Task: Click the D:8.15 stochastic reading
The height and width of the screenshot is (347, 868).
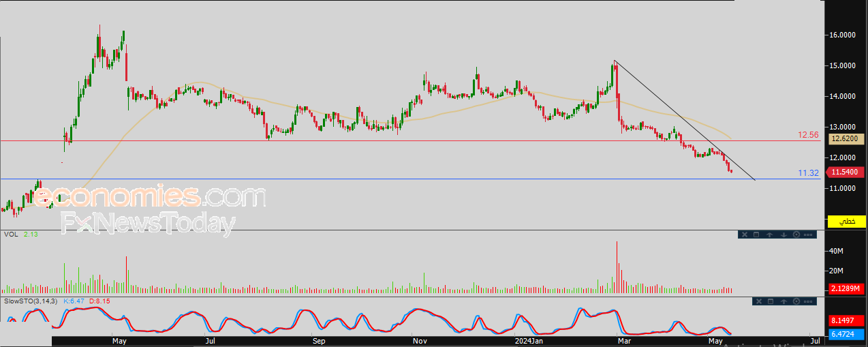Action: pos(99,301)
